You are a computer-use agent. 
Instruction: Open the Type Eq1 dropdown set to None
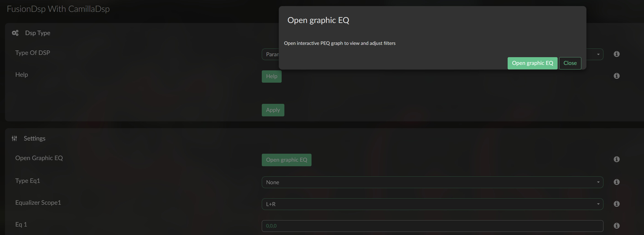click(x=432, y=182)
